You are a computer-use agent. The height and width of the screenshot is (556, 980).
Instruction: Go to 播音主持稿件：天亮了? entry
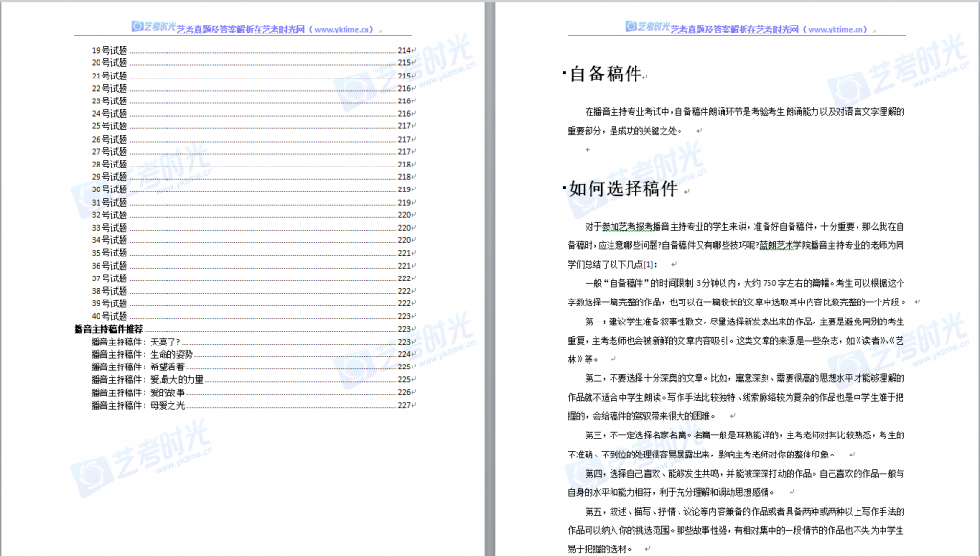(x=135, y=342)
